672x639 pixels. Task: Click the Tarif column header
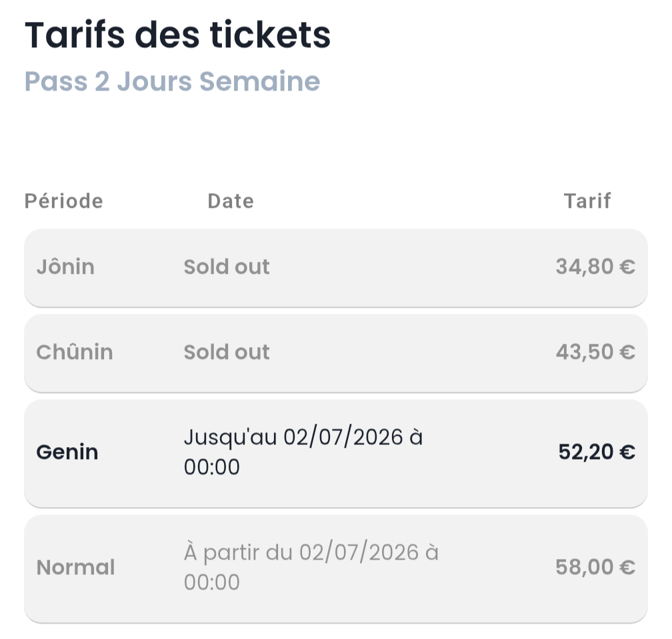point(587,201)
